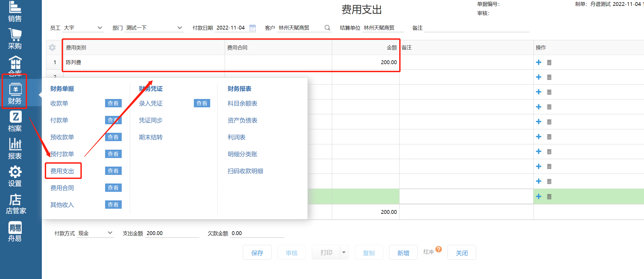The width and height of the screenshot is (644, 279).
Task: Click the 陈列费 cell in row 1
Action: 144,62
